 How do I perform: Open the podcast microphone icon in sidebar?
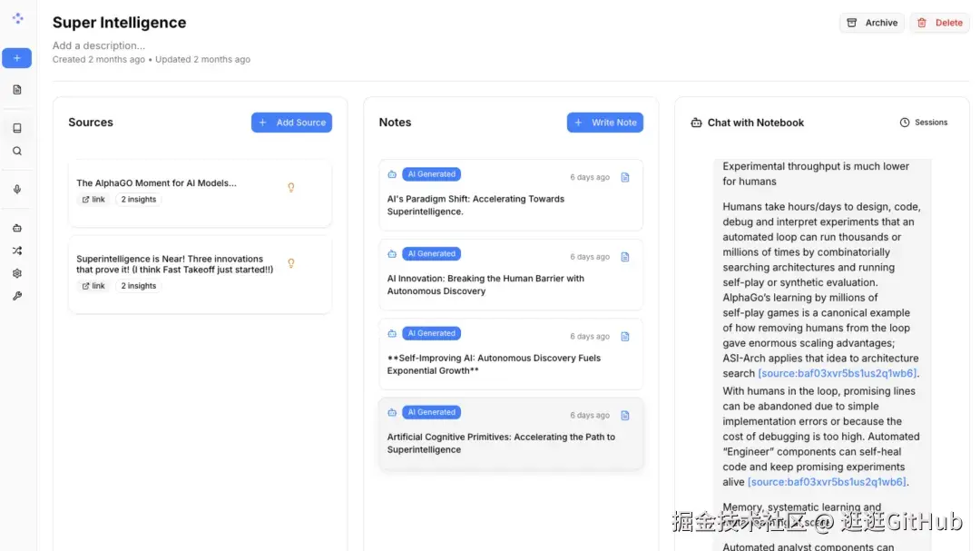point(16,190)
